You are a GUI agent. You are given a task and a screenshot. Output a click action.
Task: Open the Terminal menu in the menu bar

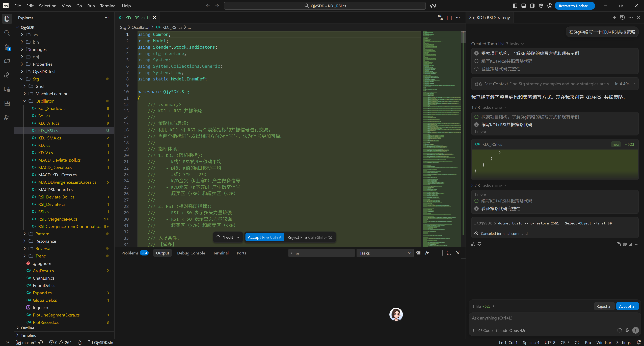[x=108, y=6]
